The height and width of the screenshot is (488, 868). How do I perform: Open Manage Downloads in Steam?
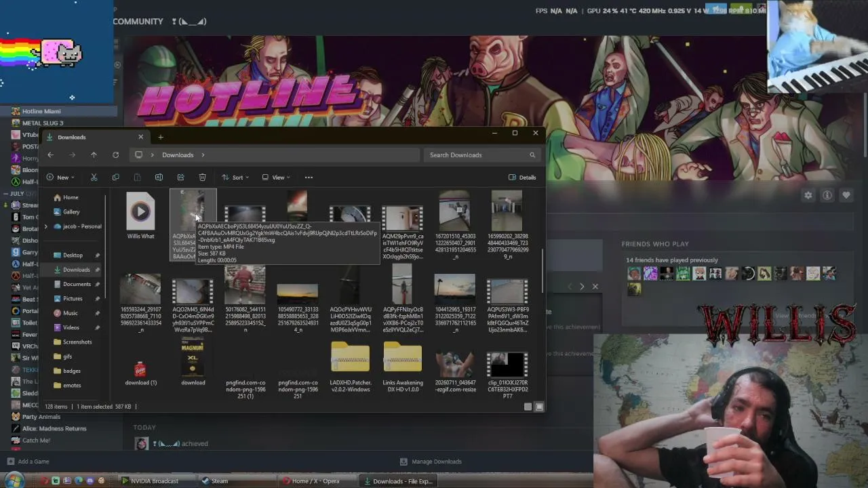[x=431, y=462]
